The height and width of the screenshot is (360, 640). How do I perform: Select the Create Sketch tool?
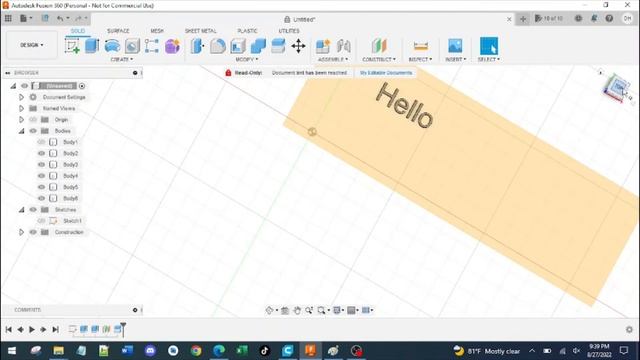click(72, 46)
